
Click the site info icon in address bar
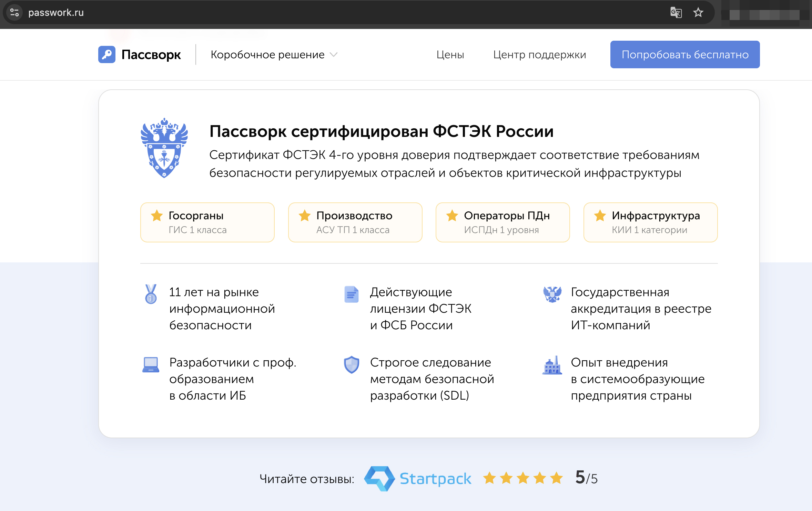14,12
